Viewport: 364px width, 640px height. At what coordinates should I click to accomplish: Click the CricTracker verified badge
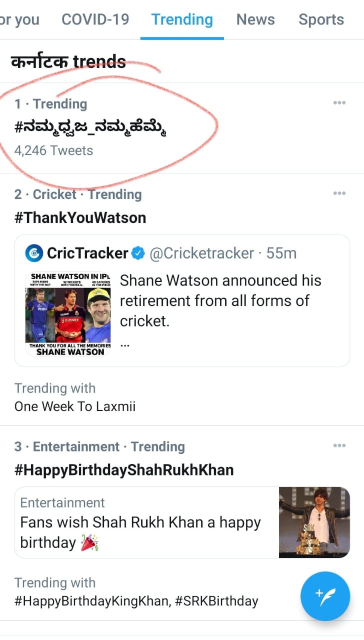point(138,253)
